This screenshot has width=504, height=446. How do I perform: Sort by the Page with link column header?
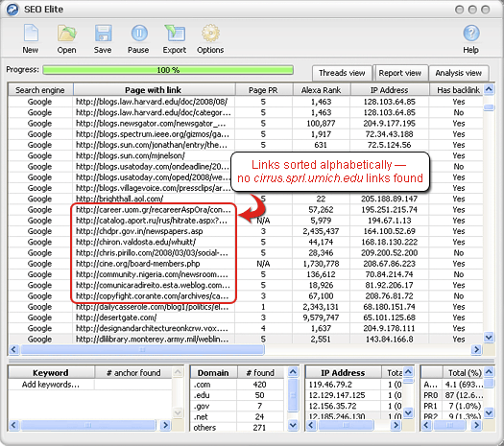click(x=154, y=90)
